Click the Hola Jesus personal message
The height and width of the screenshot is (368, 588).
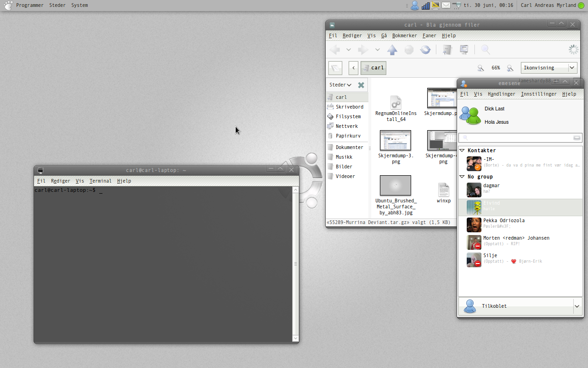coord(497,122)
